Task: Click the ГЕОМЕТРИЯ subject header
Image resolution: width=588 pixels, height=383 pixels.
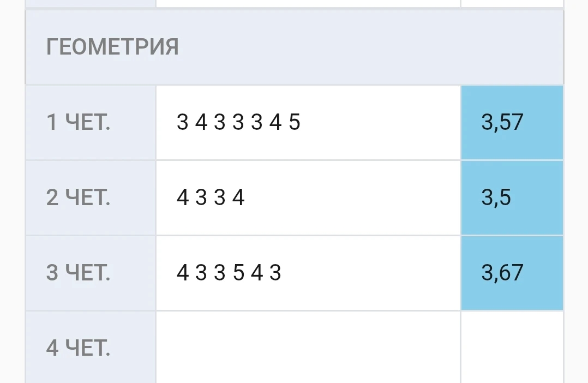Action: pos(112,47)
